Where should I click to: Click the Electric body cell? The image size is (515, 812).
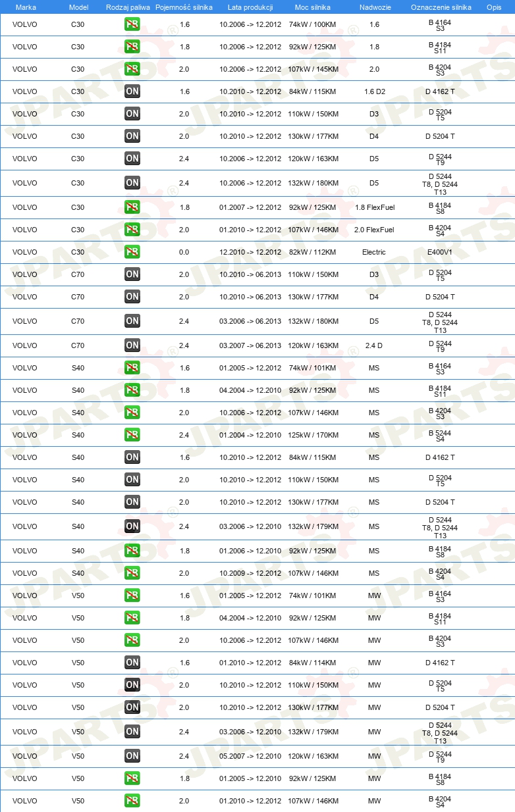pos(374,252)
